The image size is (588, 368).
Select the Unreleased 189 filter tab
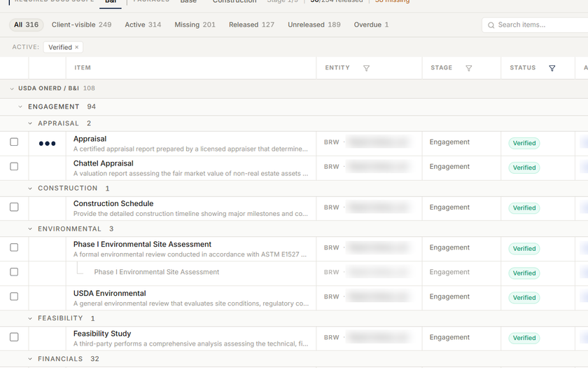click(x=314, y=25)
